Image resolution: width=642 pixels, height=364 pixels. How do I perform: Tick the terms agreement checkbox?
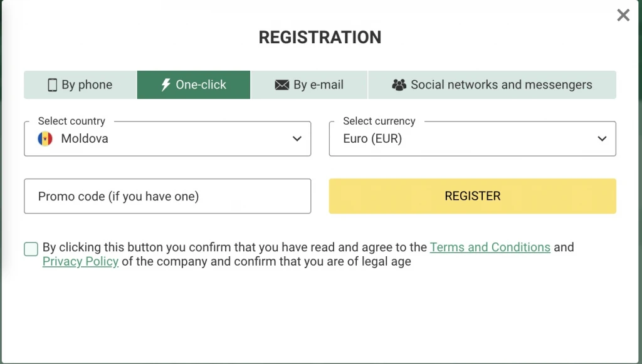[31, 249]
